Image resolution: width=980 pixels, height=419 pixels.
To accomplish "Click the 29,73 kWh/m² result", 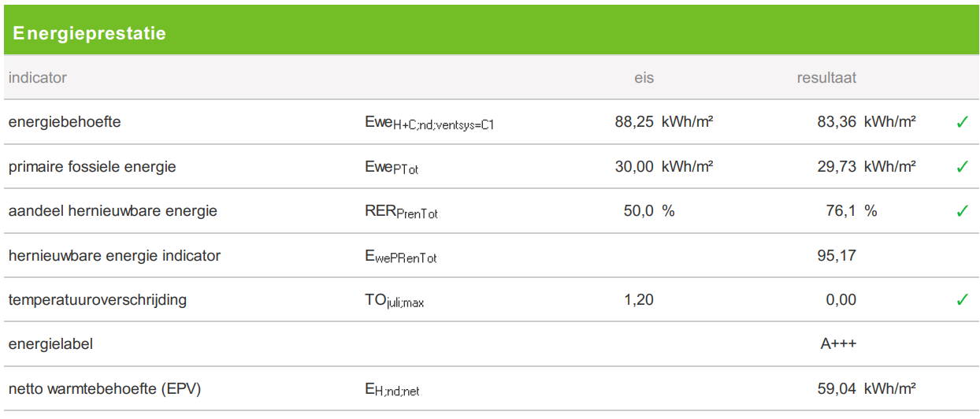I will click(867, 167).
